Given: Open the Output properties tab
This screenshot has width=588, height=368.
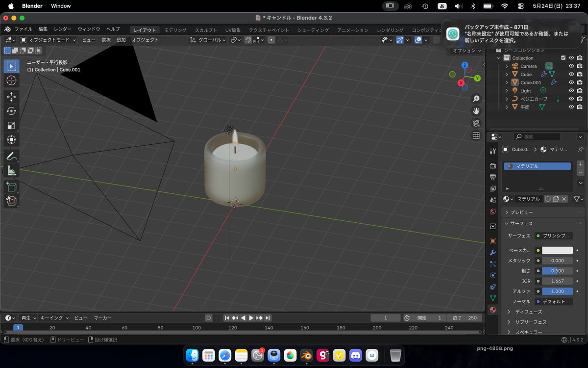Looking at the screenshot, I should (x=493, y=177).
